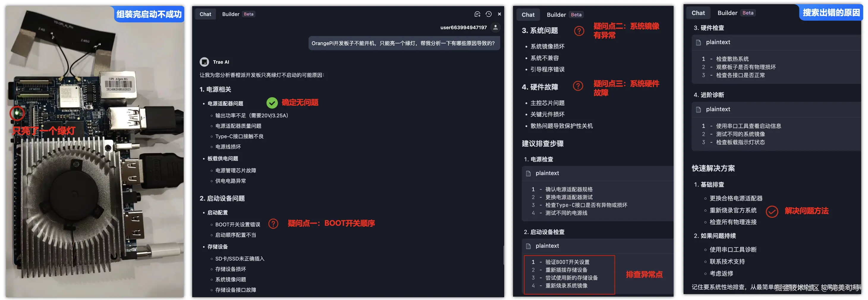Open Builder tab above '3. 系统问题' heading
The height and width of the screenshot is (300, 868).
(556, 15)
